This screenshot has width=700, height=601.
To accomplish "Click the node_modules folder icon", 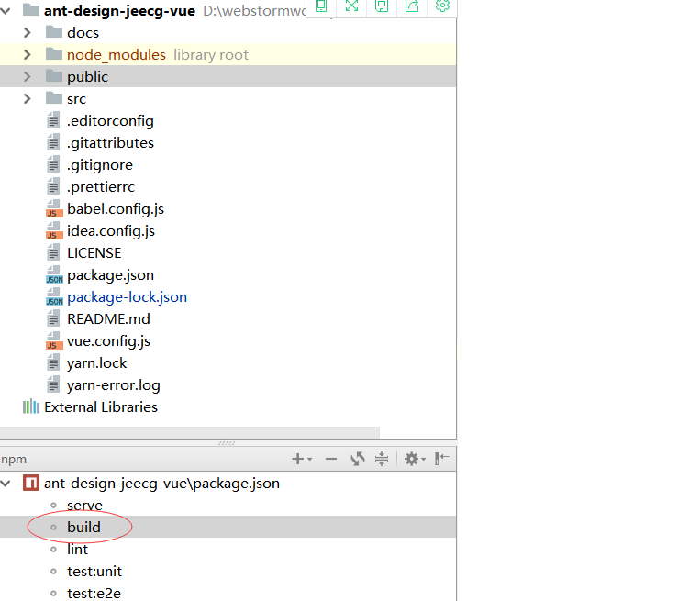I will (54, 54).
